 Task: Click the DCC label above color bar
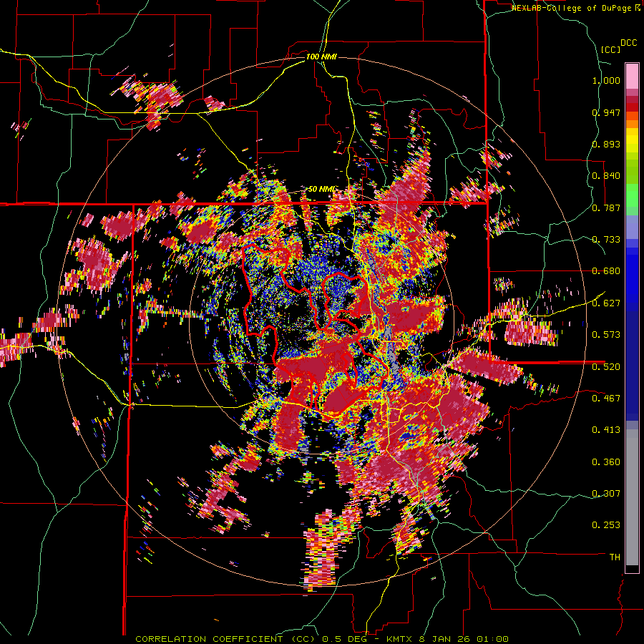tap(628, 43)
